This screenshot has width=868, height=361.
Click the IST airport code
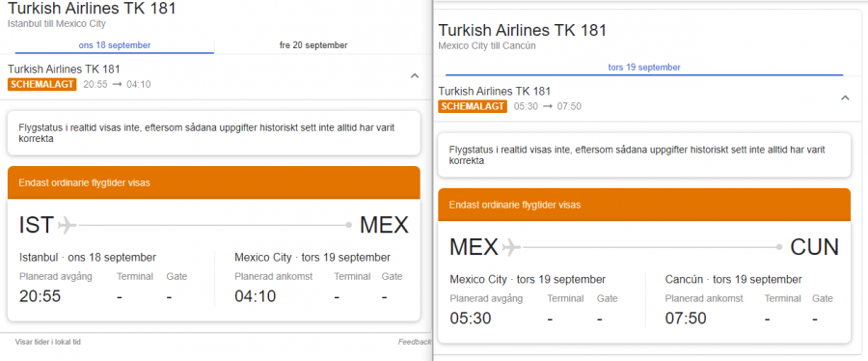click(x=37, y=225)
